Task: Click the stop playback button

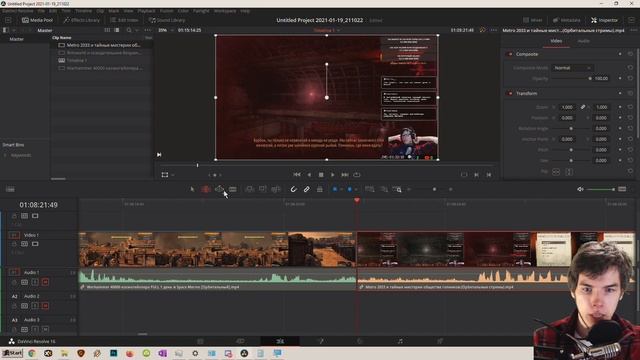Action: 321,175
